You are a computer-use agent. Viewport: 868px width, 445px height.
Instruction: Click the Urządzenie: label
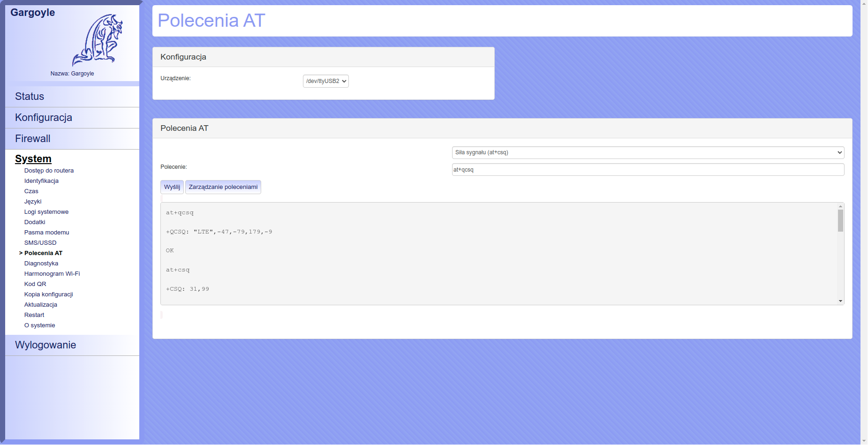pos(175,78)
